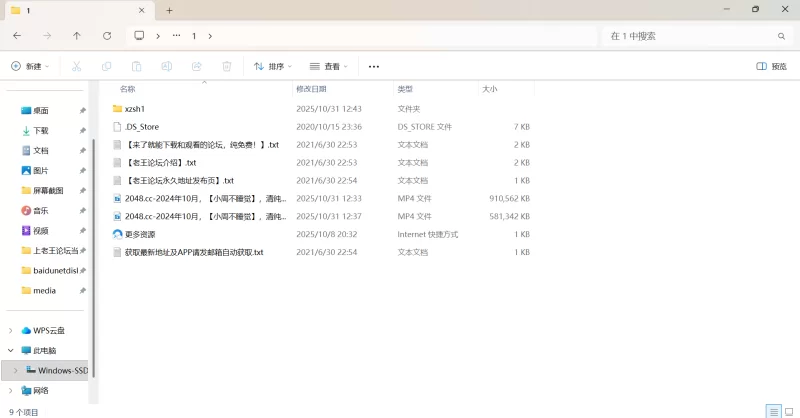The image size is (800, 418).
Task: Open the Sort dropdown menu
Action: pyautogui.click(x=273, y=66)
